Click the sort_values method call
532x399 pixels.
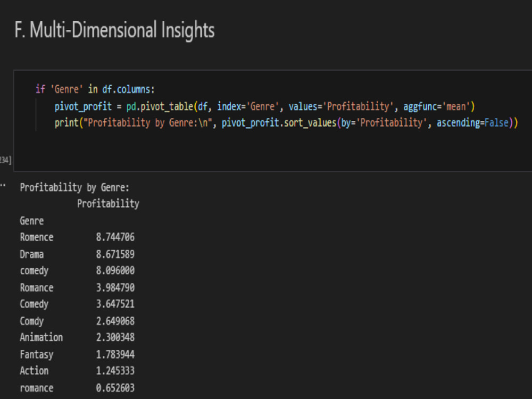point(310,123)
